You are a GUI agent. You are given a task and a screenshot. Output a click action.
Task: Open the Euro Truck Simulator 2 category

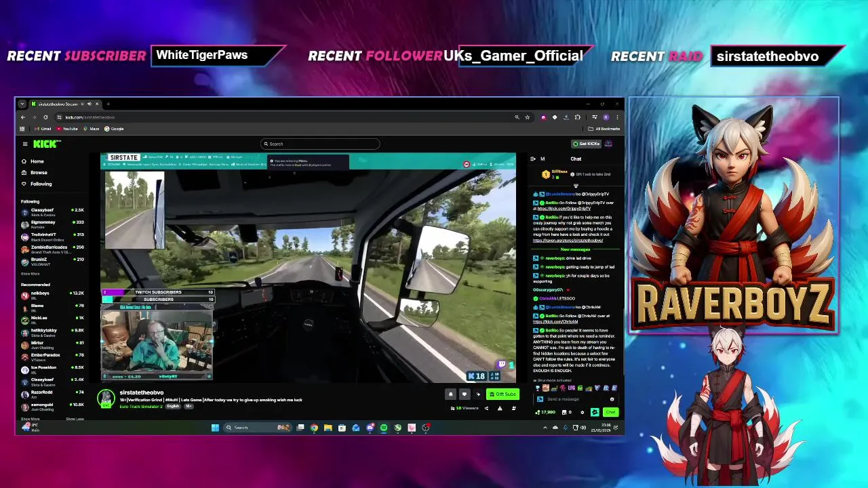[x=141, y=406]
